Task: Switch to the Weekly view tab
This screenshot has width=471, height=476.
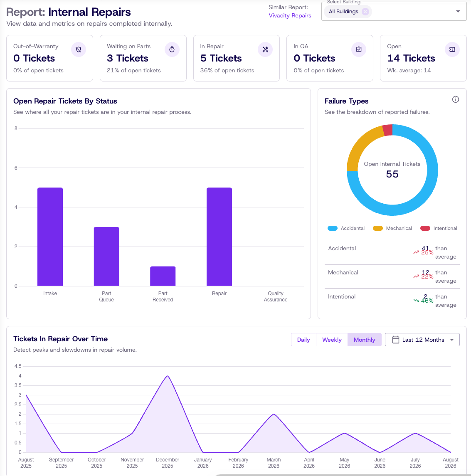Action: pos(332,340)
